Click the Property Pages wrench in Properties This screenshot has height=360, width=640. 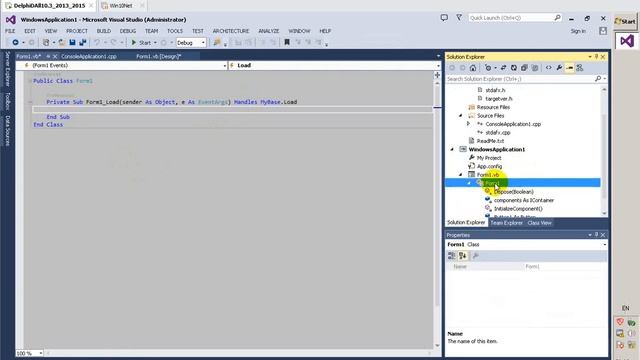click(x=476, y=256)
